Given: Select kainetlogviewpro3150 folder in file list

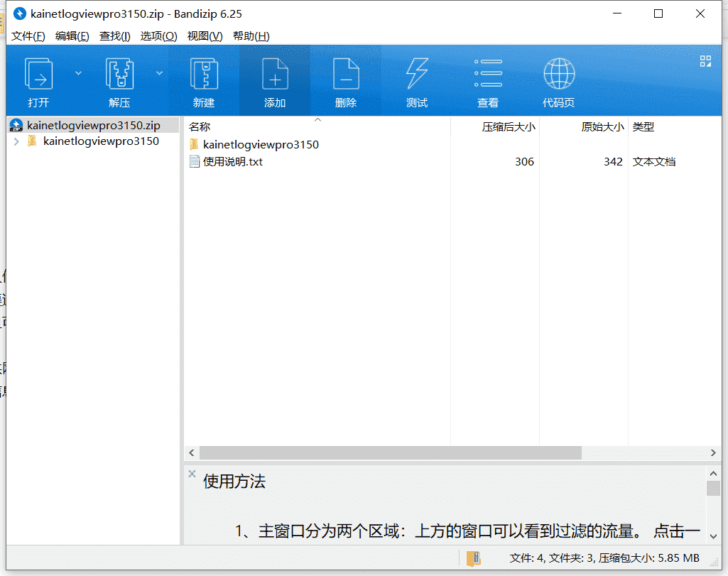Looking at the screenshot, I should pyautogui.click(x=261, y=144).
